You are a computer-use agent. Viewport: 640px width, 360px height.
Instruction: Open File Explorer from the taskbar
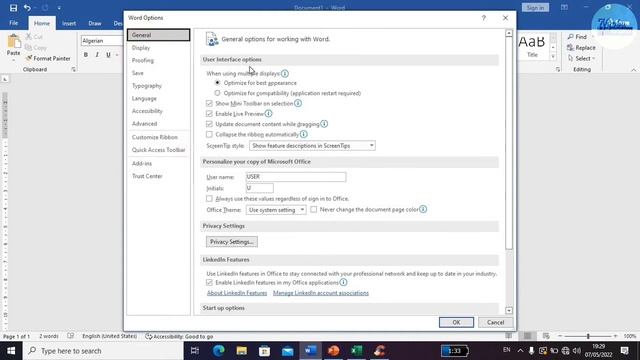242,351
